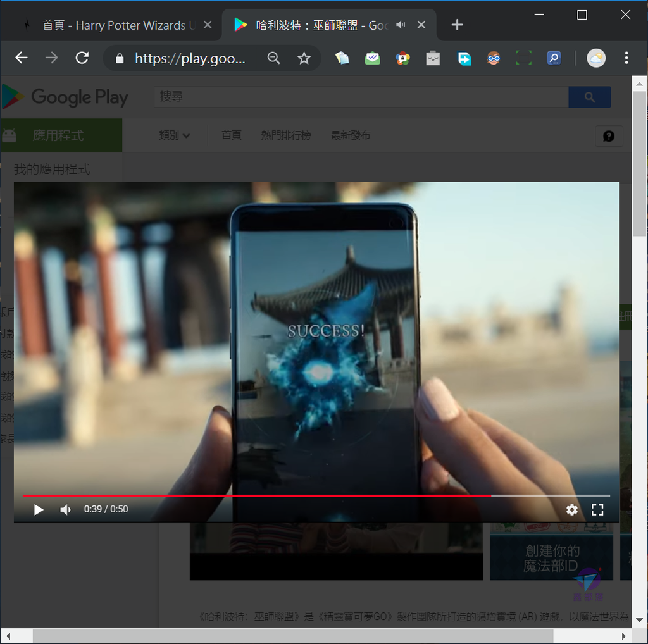Maximize the Chrome window
Image resolution: width=648 pixels, height=644 pixels.
click(x=582, y=15)
